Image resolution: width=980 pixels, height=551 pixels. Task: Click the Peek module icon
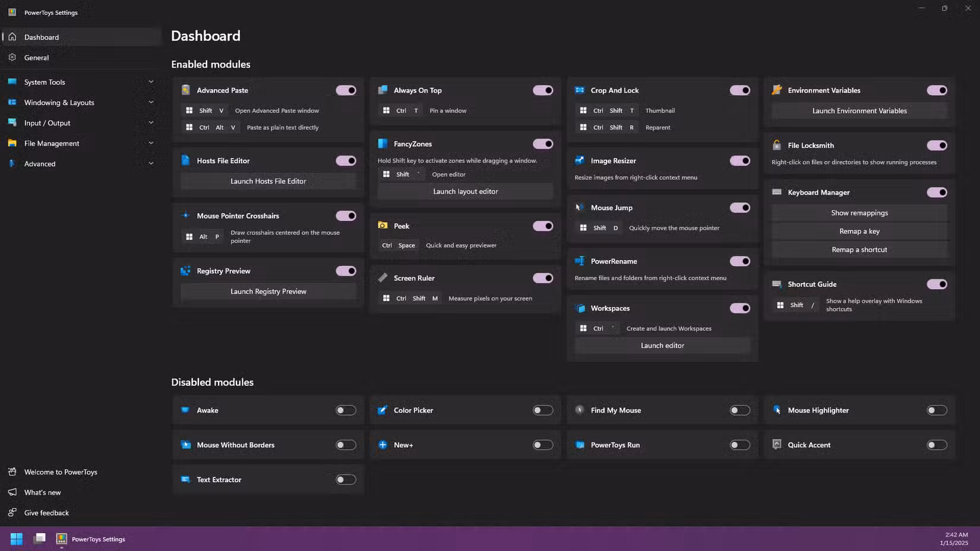(x=382, y=226)
